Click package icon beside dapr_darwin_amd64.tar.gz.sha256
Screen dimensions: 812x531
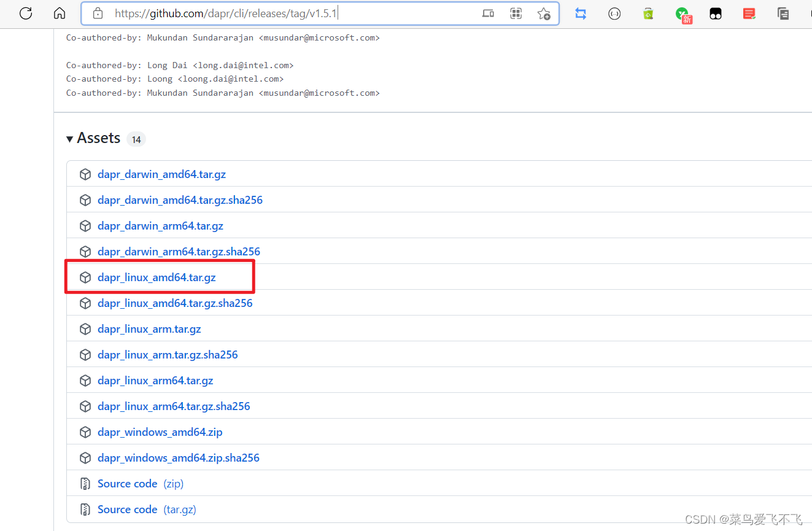pos(85,200)
